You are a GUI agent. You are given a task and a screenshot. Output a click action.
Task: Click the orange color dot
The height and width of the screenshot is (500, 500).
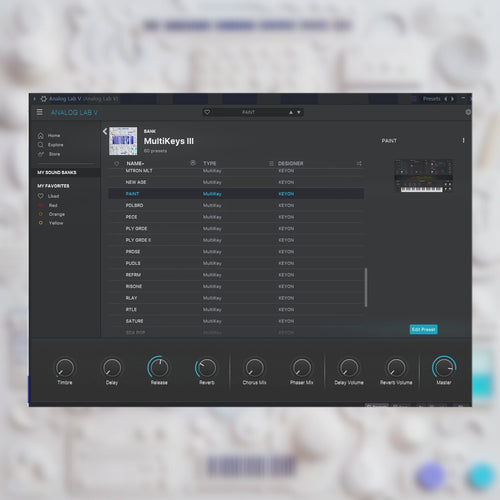point(41,214)
